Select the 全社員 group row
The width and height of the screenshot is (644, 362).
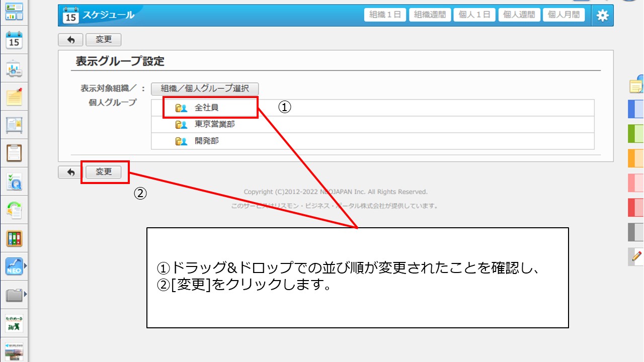pyautogui.click(x=373, y=108)
